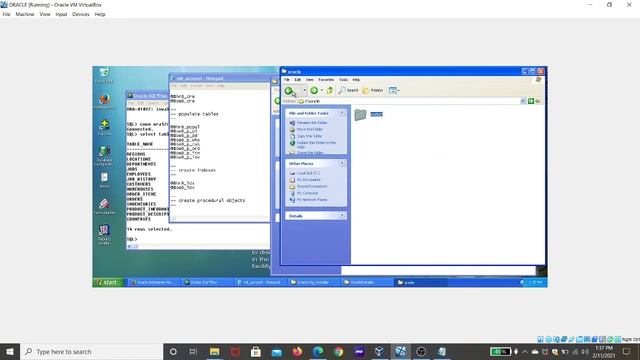
Task: Click the Notepad window title bar
Action: (x=219, y=78)
